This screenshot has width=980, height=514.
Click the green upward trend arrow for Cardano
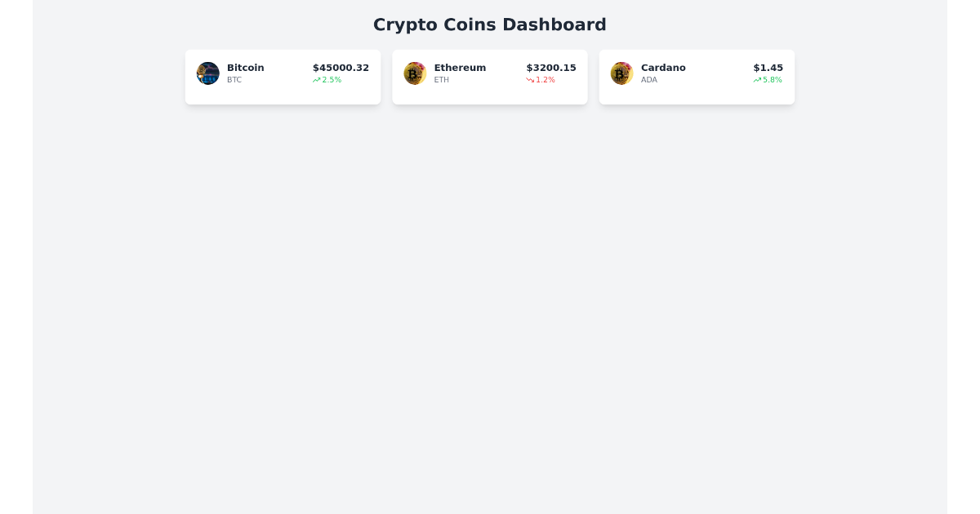[x=756, y=79]
